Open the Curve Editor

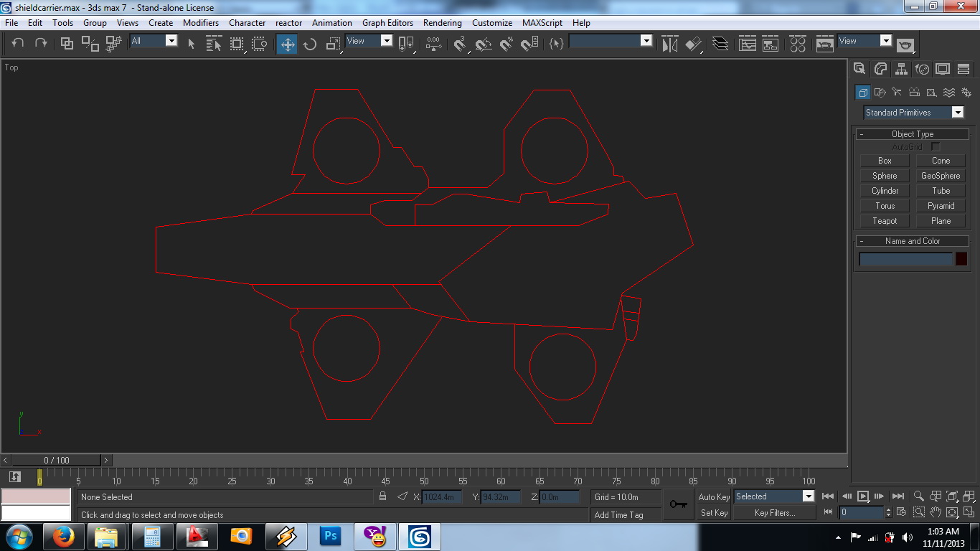pyautogui.click(x=748, y=44)
